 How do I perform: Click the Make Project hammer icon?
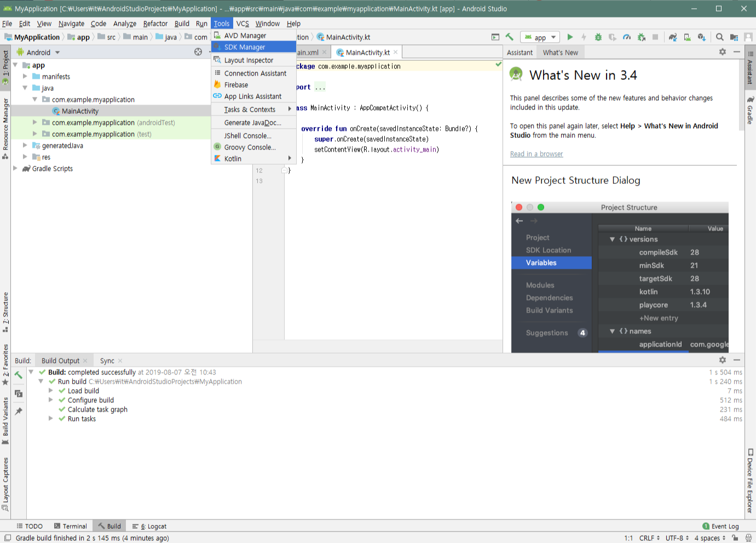tap(510, 37)
